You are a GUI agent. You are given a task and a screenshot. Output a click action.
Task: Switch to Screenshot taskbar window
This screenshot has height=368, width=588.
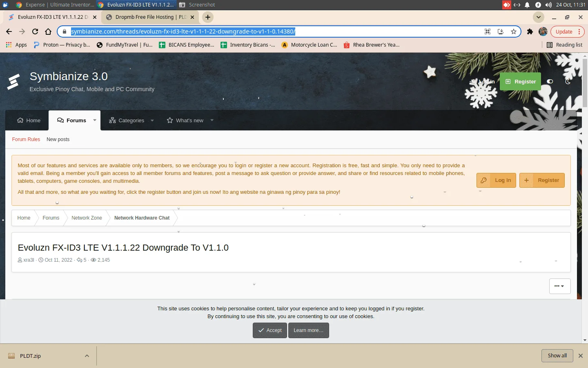tap(198, 5)
